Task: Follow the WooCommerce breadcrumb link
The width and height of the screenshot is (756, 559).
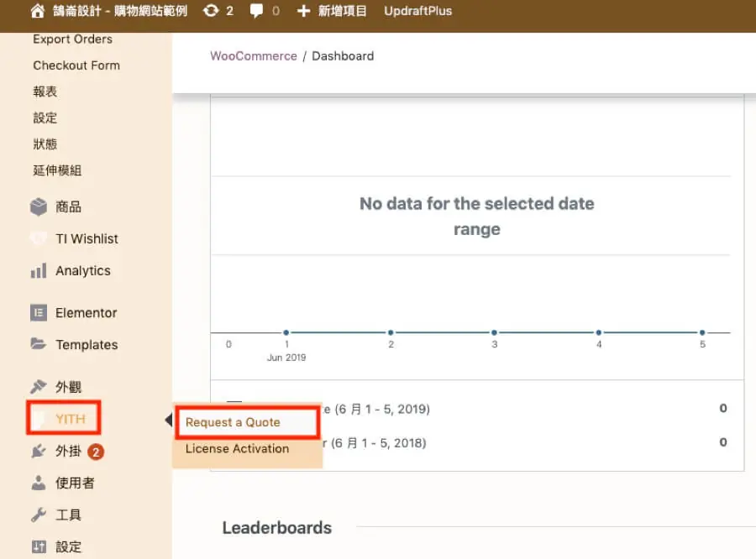Action: [x=254, y=56]
